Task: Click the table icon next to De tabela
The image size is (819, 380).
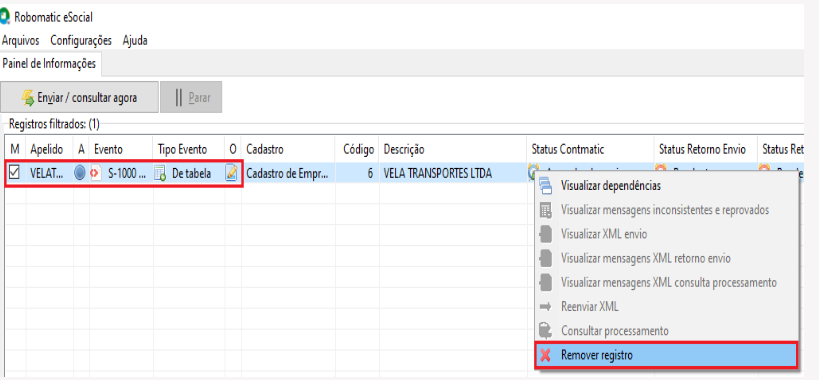Action: [160, 174]
